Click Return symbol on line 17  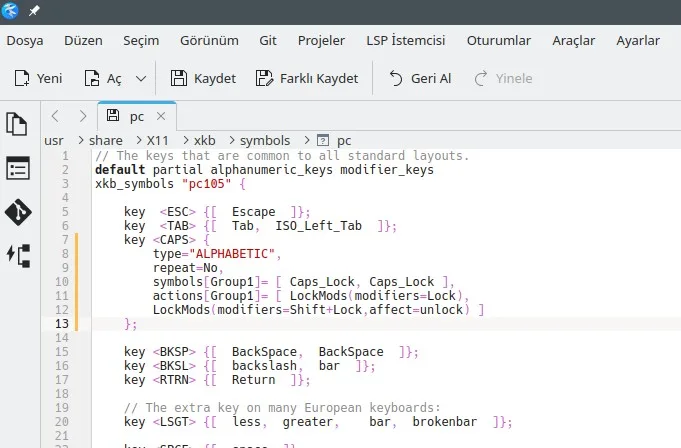(x=254, y=380)
